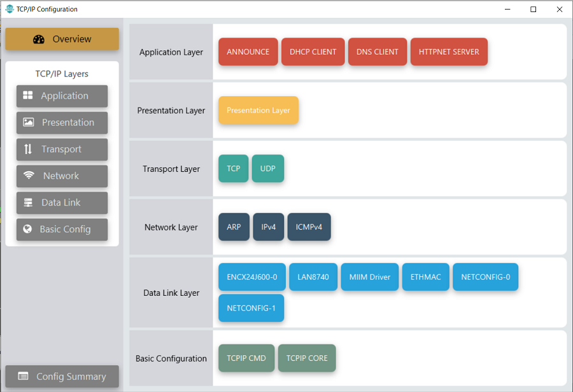Click the yellow Presentation Layer module

click(x=258, y=110)
